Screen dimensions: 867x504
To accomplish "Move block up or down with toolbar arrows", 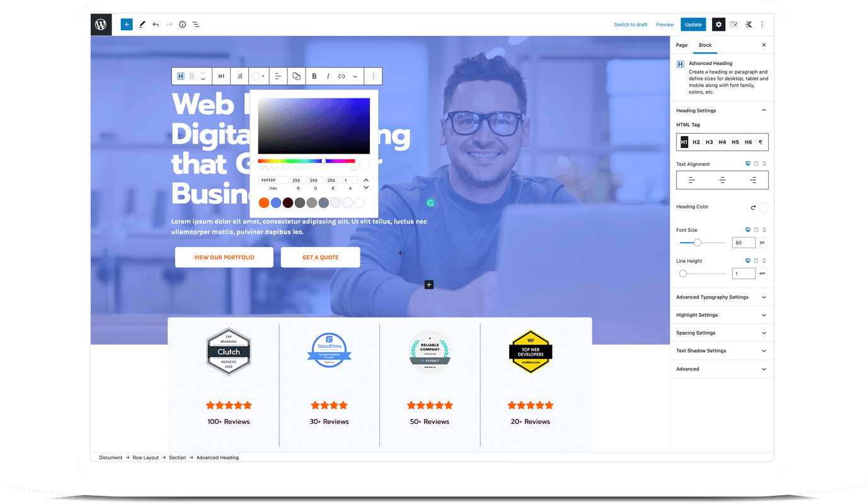I will 203,76.
